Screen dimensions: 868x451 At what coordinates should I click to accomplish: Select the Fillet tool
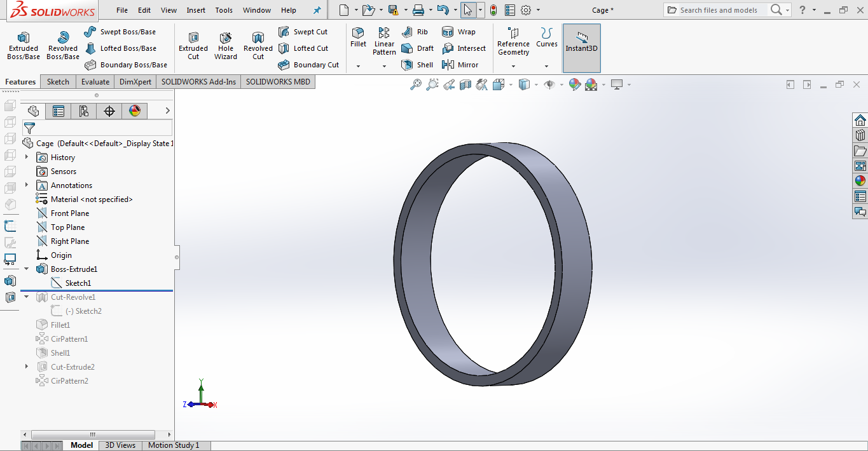(x=358, y=37)
